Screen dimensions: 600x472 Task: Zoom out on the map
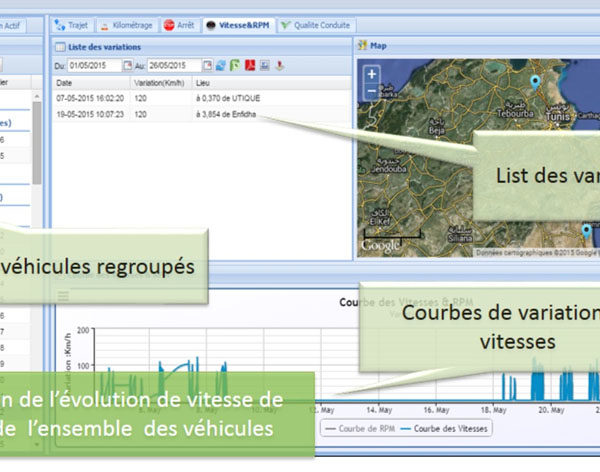pos(372,90)
